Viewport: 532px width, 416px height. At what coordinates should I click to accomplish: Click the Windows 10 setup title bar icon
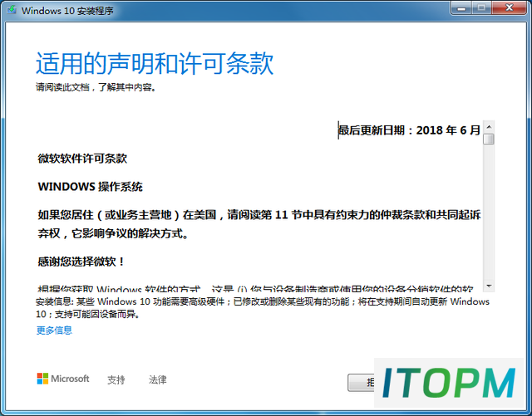click(x=12, y=9)
